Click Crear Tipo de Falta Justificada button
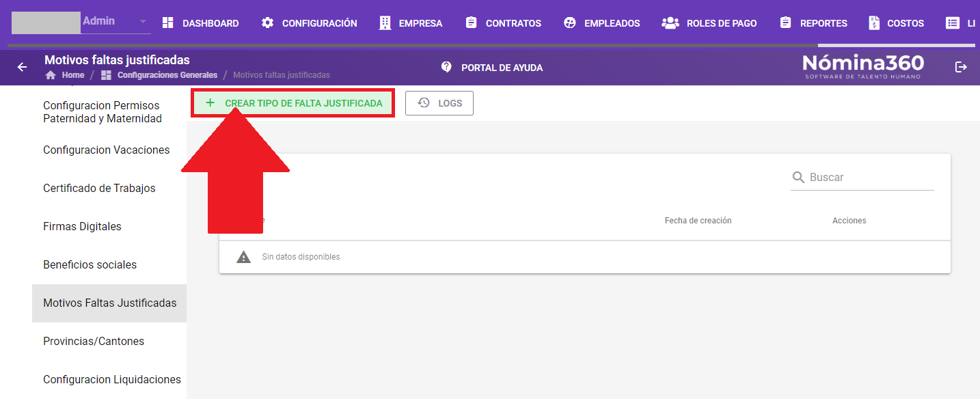This screenshot has width=980, height=399. point(292,103)
